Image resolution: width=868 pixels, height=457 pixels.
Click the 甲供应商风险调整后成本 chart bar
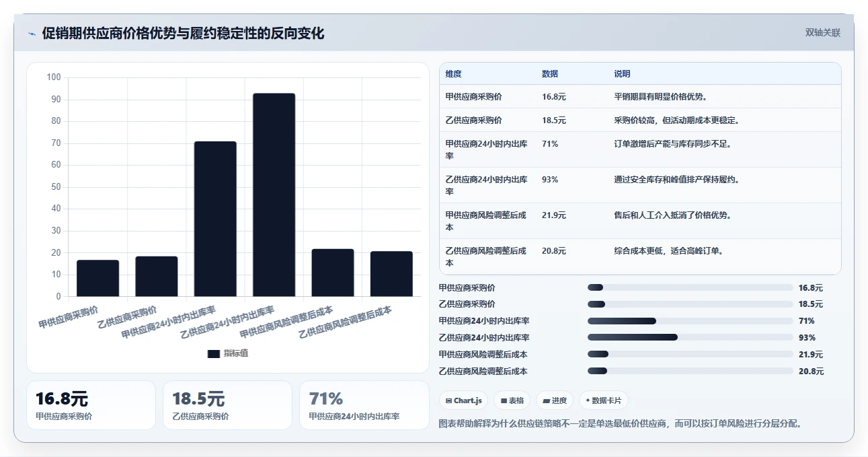coord(333,273)
